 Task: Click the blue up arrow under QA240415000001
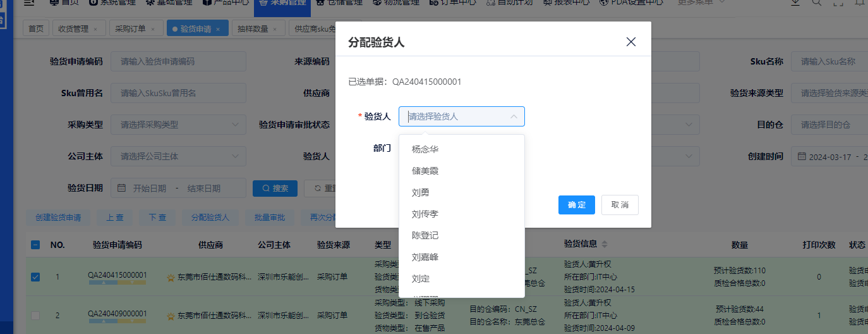coord(103,283)
